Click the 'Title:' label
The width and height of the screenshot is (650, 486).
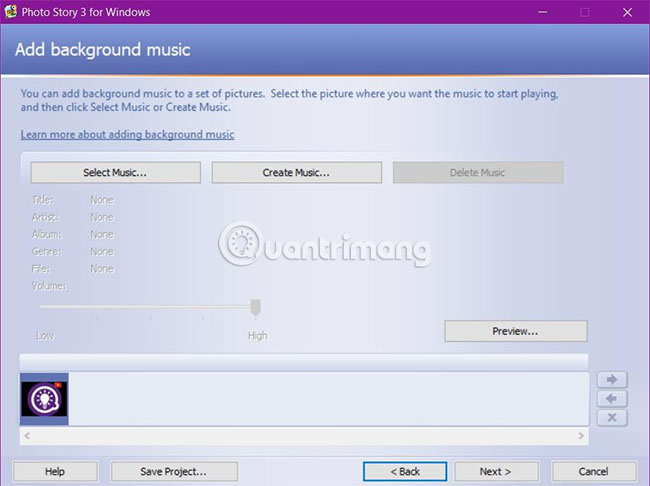pyautogui.click(x=43, y=200)
